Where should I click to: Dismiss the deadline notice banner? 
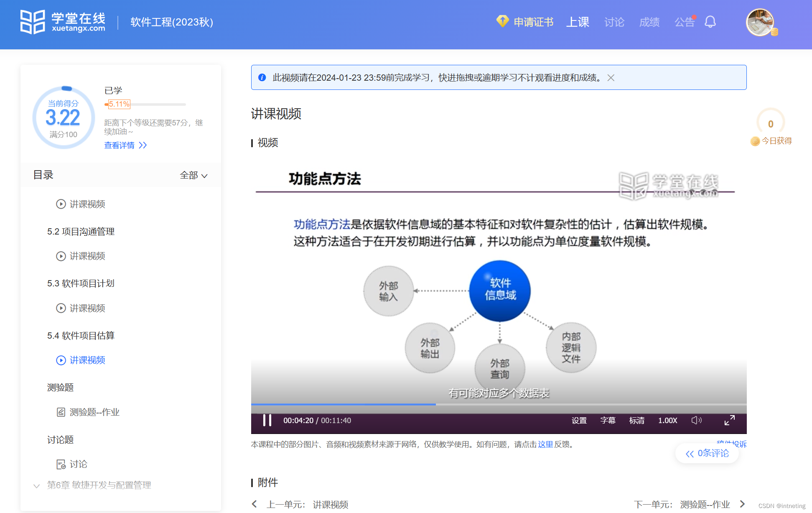pos(611,78)
